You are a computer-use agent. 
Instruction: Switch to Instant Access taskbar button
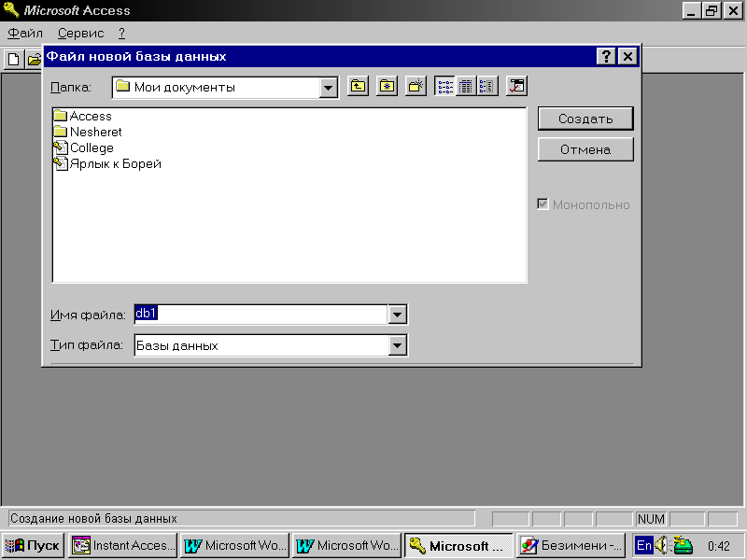123,546
